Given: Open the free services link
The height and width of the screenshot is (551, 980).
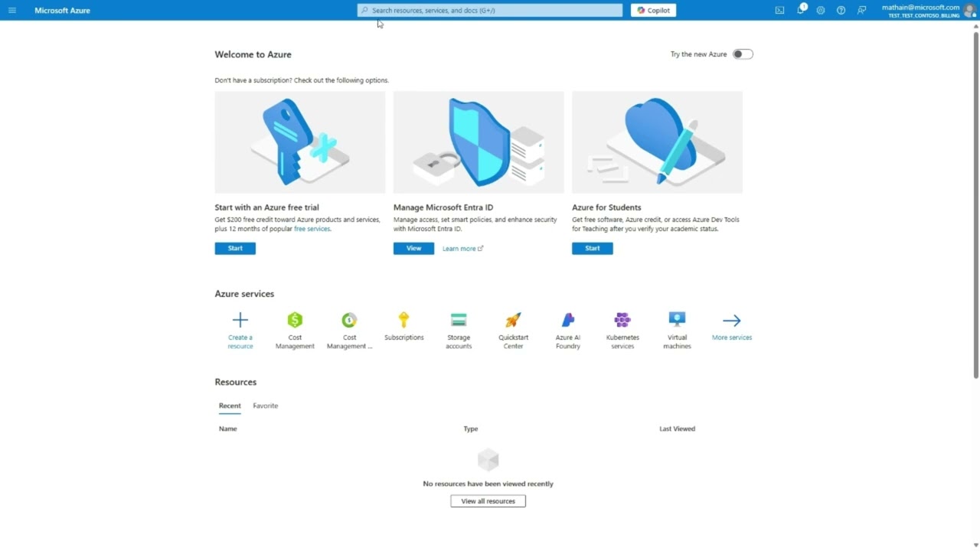Looking at the screenshot, I should pos(312,229).
